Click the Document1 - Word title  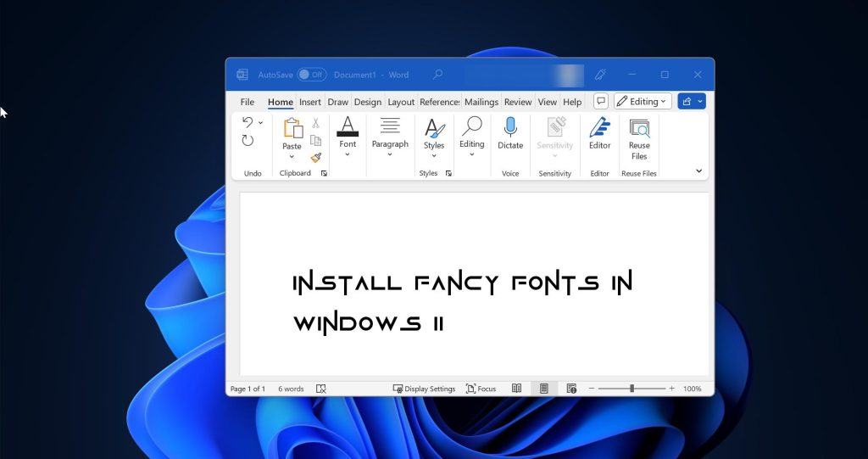point(371,75)
